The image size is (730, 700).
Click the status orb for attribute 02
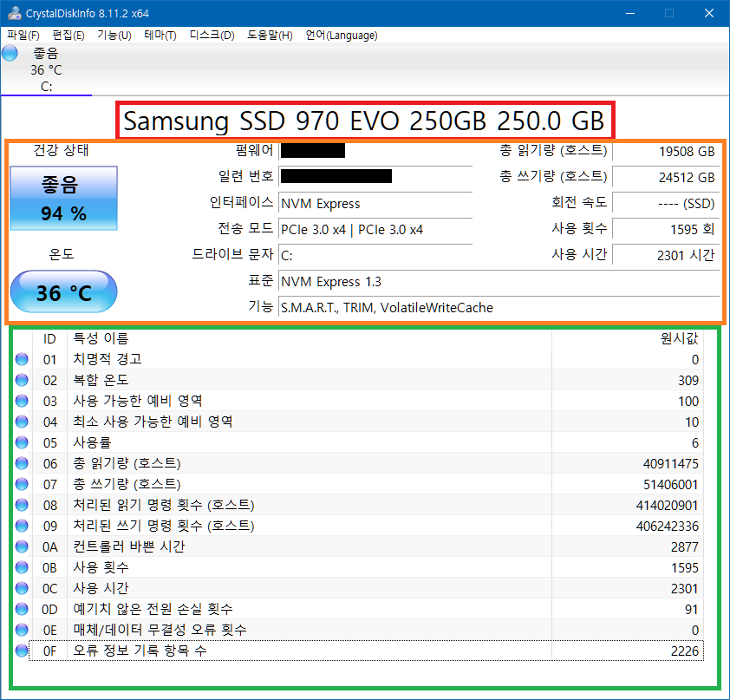[x=22, y=380]
